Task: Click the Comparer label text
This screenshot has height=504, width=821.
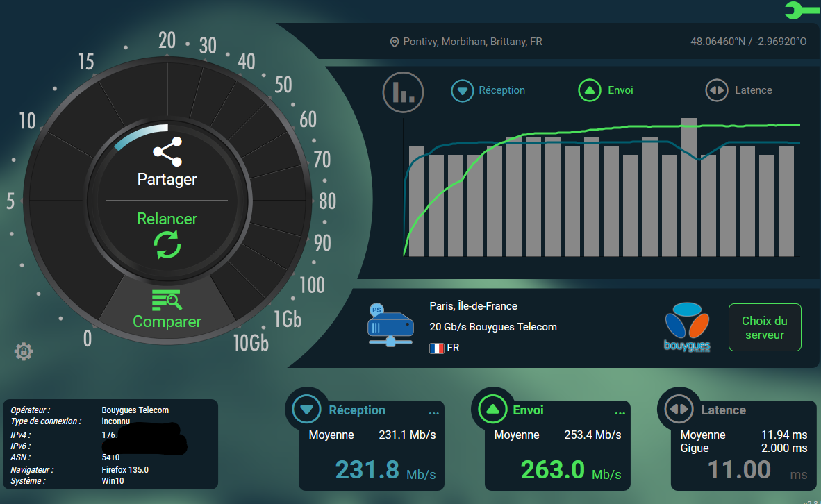Action: (x=167, y=321)
